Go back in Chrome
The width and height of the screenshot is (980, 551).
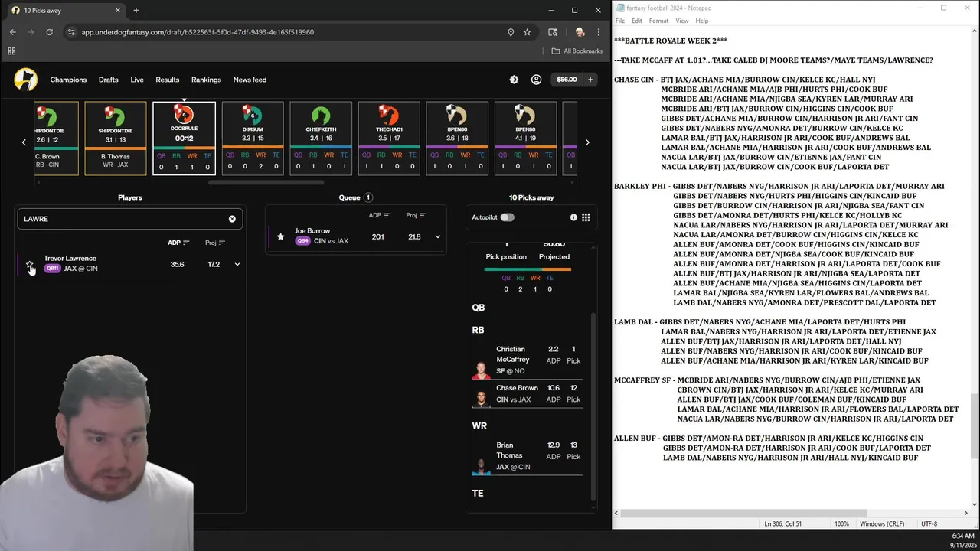tap(12, 32)
